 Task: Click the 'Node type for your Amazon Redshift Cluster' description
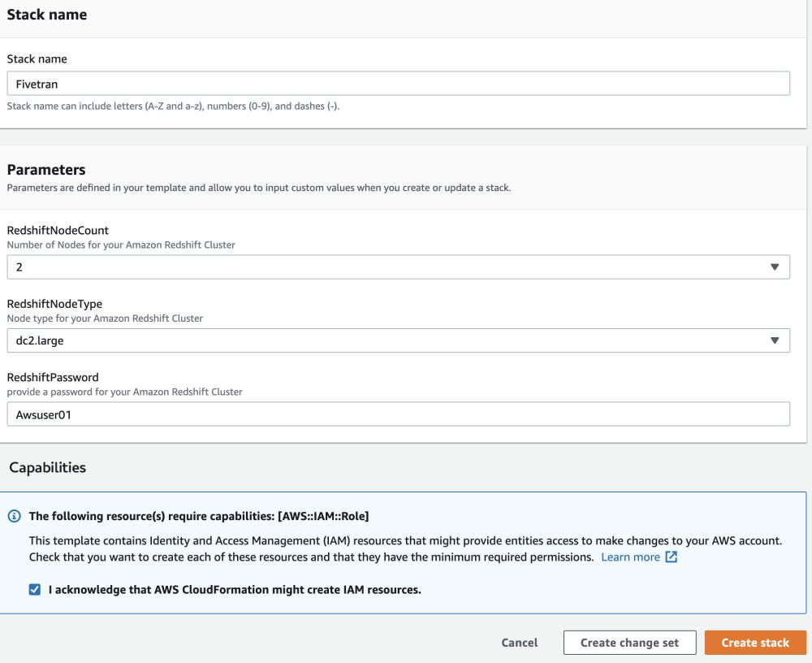105,318
